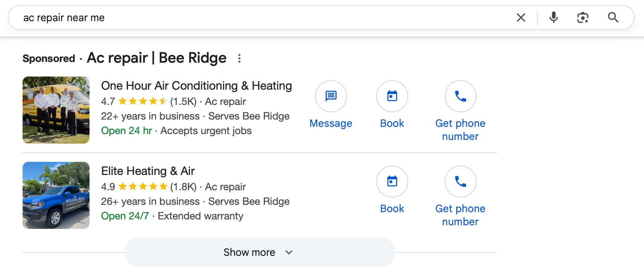Click the Message link under One Hour Air

[x=330, y=123]
